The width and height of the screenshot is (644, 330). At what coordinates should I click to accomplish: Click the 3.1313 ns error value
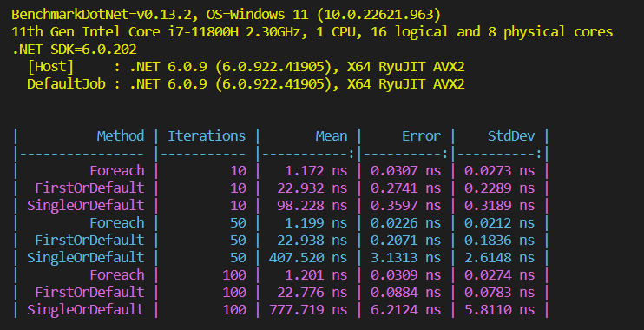[406, 257]
